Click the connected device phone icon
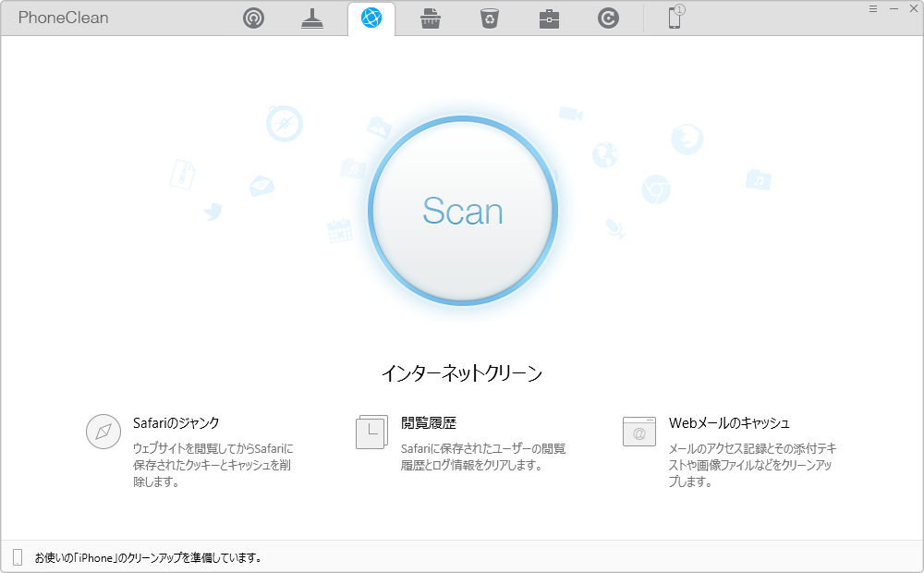 coord(675,17)
